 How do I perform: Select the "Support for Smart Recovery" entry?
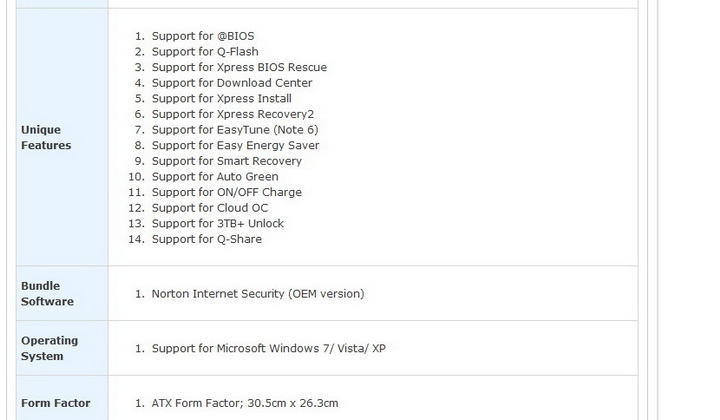[x=227, y=161]
